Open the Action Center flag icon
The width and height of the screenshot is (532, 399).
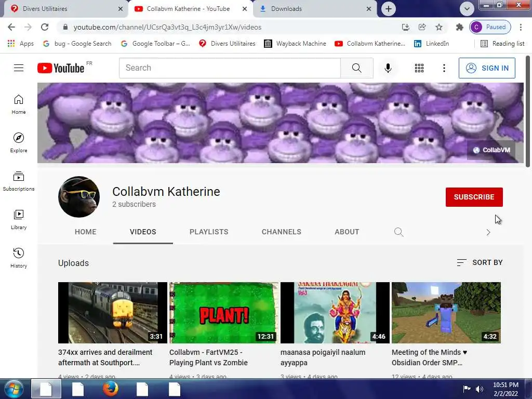pyautogui.click(x=467, y=389)
